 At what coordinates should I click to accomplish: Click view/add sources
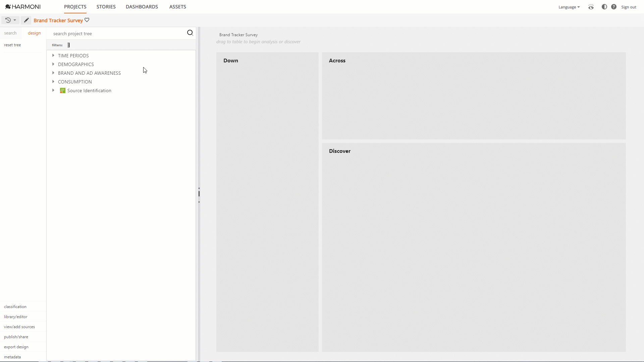click(x=19, y=327)
